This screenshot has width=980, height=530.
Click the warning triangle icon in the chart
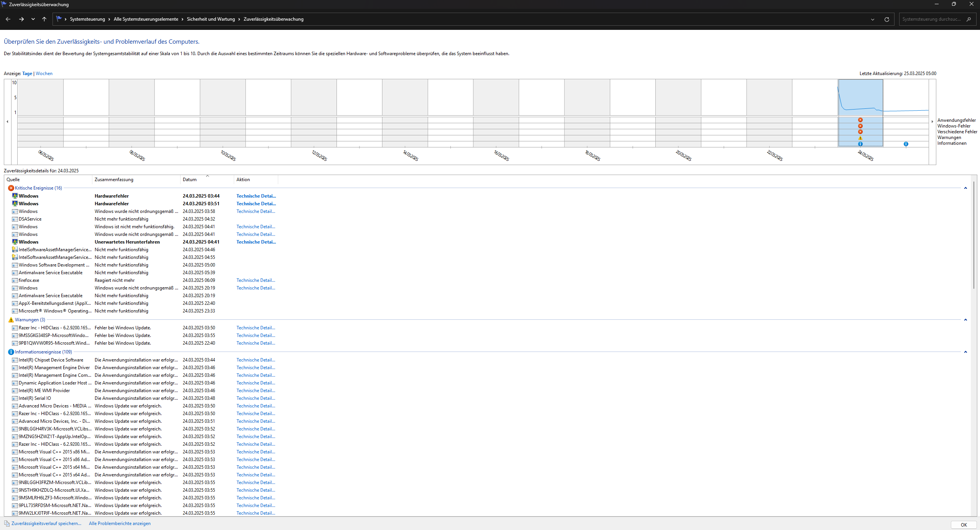[860, 138]
